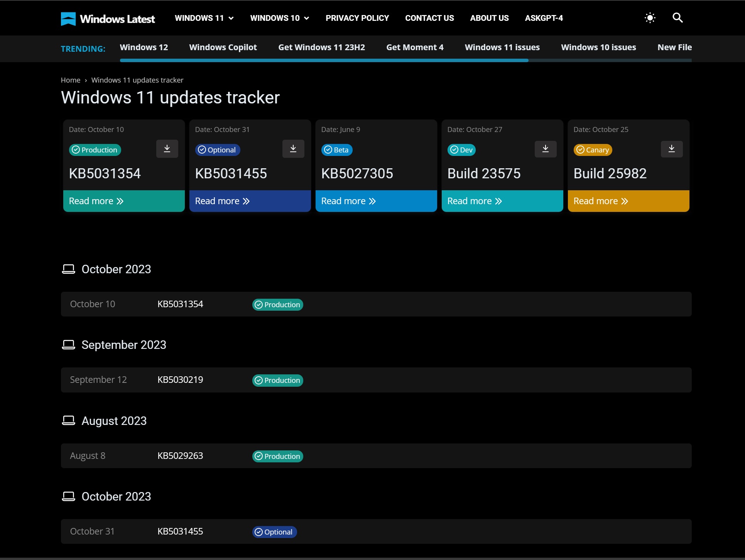
Task: Select KB5030219 in September 12 row
Action: tap(180, 380)
